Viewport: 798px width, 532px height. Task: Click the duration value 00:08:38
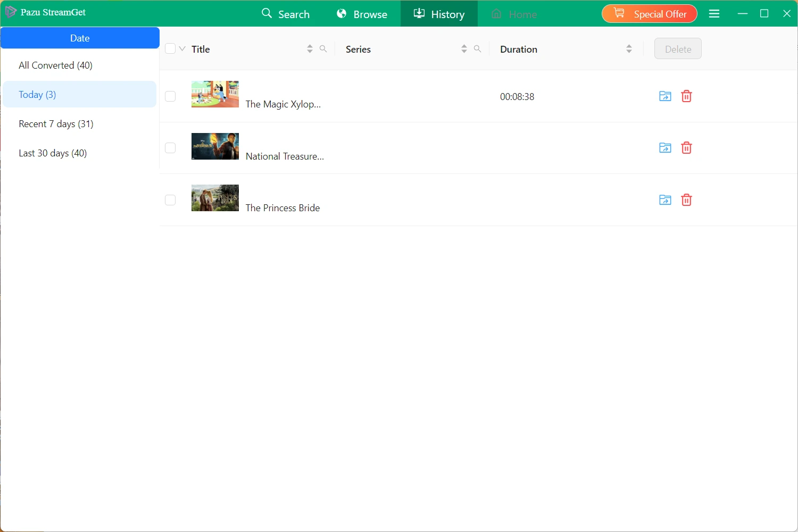point(517,97)
